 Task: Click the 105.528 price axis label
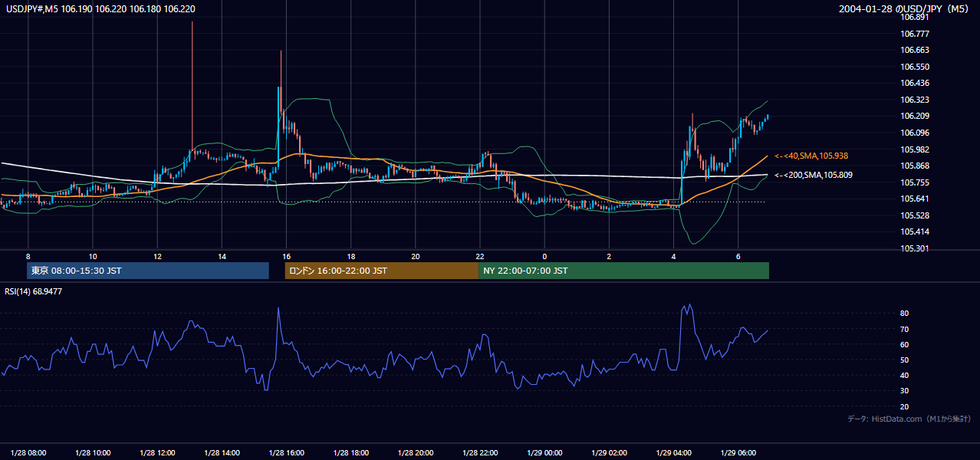pyautogui.click(x=915, y=215)
